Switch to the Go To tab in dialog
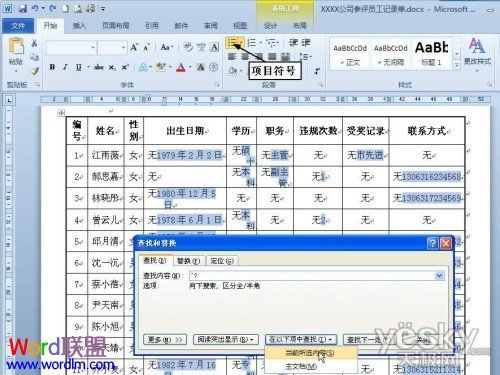 pos(222,261)
